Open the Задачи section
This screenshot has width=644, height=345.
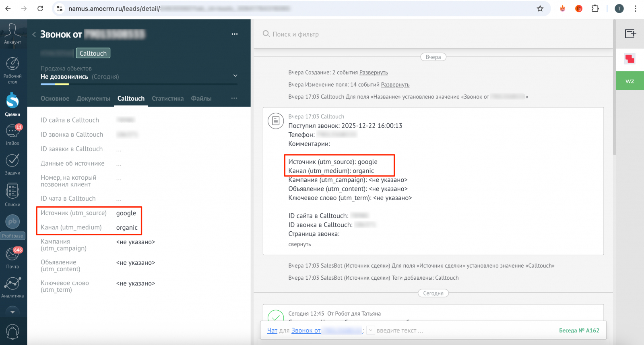(12, 164)
